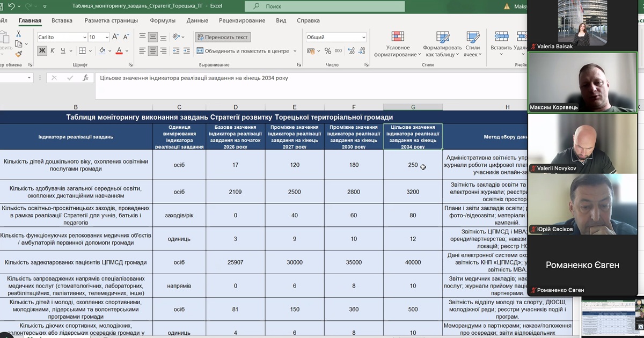Open the Рецензирование ribbon tab
This screenshot has height=338, width=644.
[x=242, y=20]
